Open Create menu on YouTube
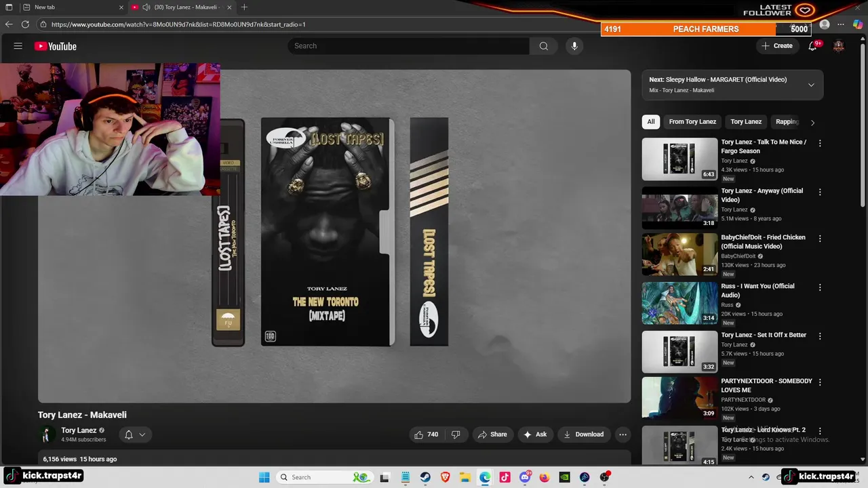The image size is (868, 488). [x=777, y=46]
